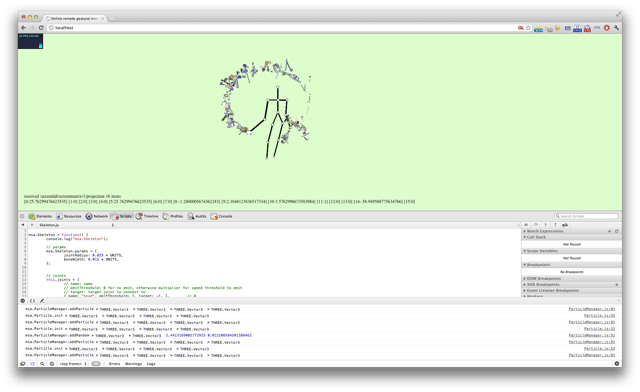640x392 pixels.
Task: Click the pretty print braces icon
Action: coord(32,301)
